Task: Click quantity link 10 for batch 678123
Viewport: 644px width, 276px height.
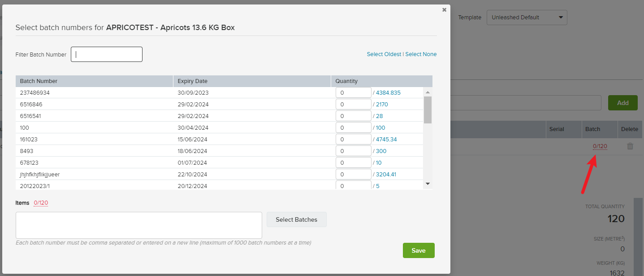Action: pos(378,162)
